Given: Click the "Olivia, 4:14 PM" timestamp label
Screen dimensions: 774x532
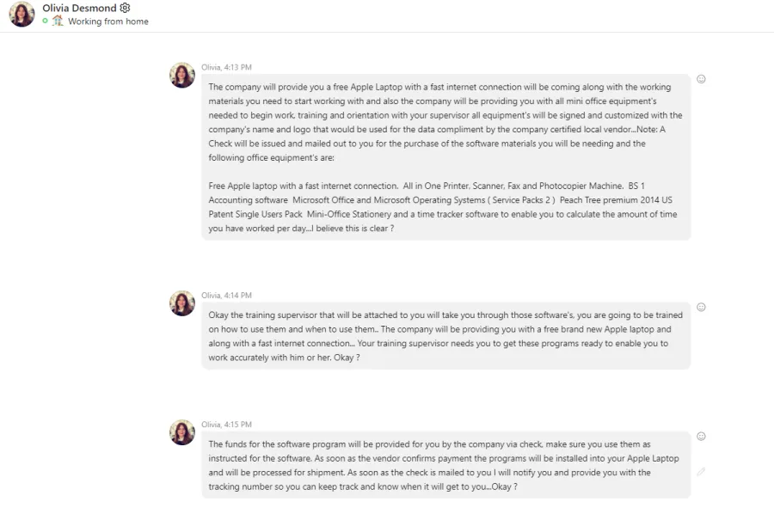Looking at the screenshot, I should pos(226,295).
